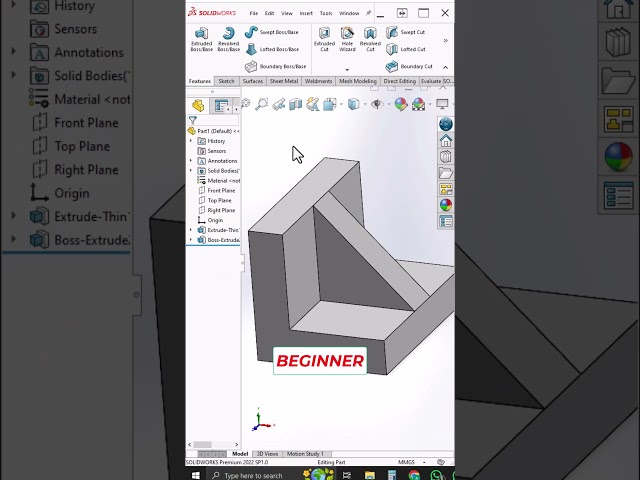Open the Tools menu
The width and height of the screenshot is (640, 480).
pyautogui.click(x=326, y=13)
